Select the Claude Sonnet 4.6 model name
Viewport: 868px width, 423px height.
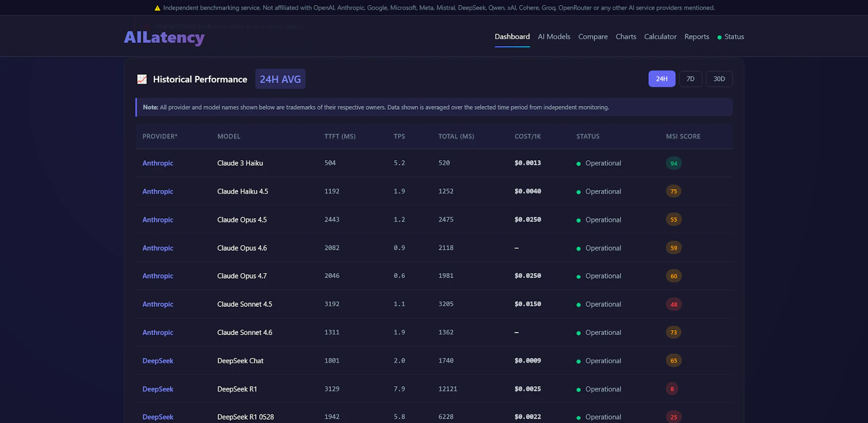(x=245, y=332)
